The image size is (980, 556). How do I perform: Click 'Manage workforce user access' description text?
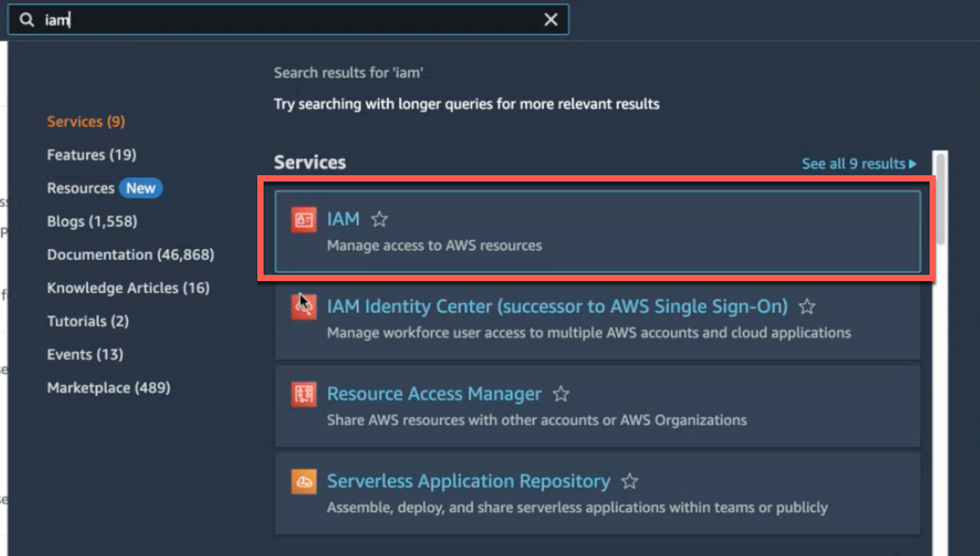[588, 333]
